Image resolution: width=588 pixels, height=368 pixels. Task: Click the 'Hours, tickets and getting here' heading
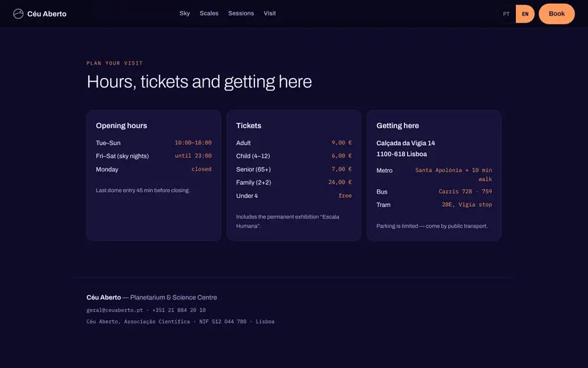(x=199, y=82)
